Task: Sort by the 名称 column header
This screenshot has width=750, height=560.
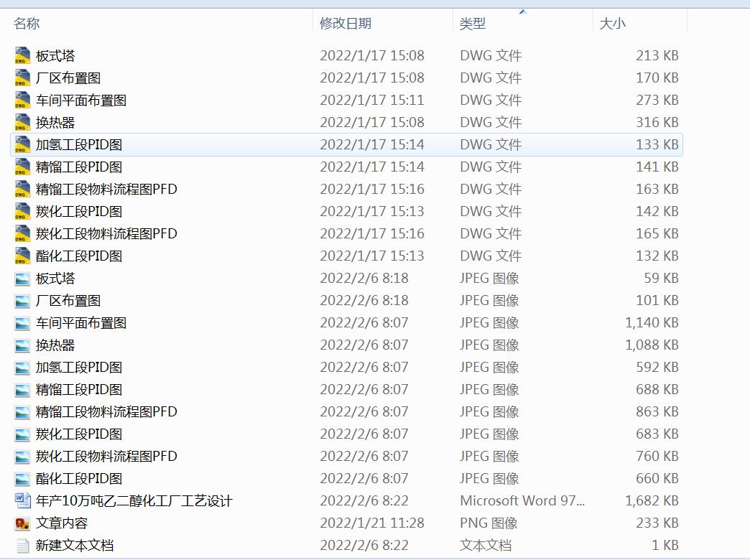Action: click(x=27, y=23)
